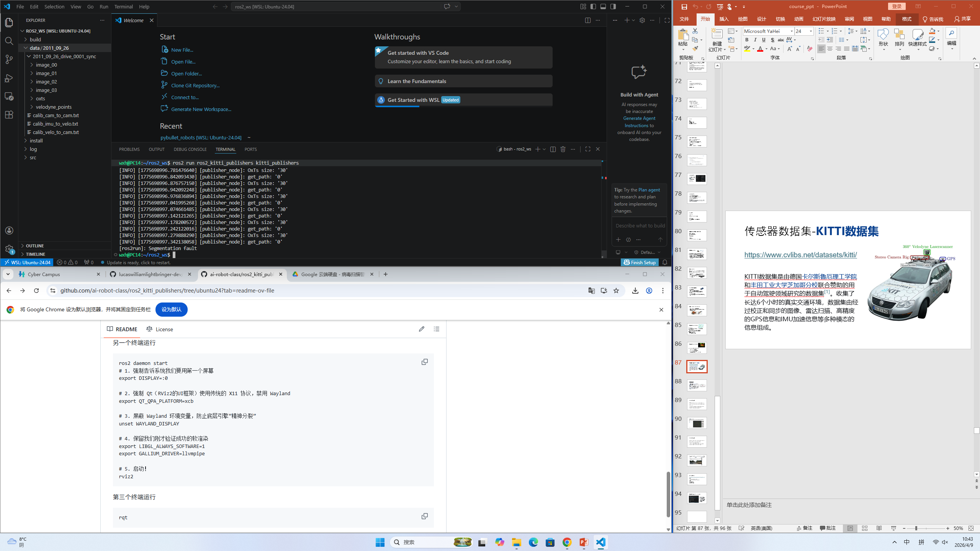
Task: Open Chrome downloads icon
Action: [x=635, y=291]
